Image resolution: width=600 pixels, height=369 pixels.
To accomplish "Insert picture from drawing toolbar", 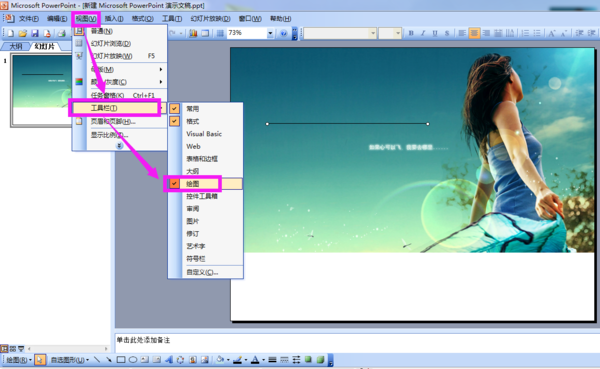I will tap(205, 359).
